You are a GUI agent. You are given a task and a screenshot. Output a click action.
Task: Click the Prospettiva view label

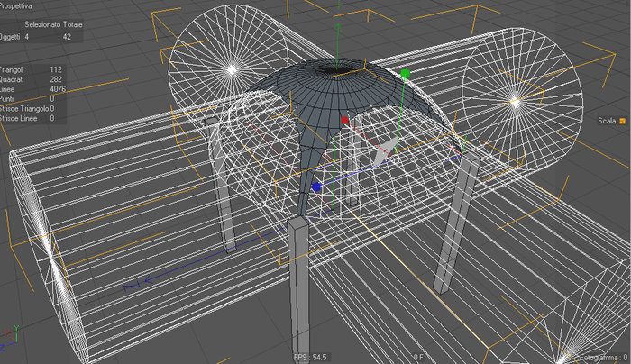[15, 6]
